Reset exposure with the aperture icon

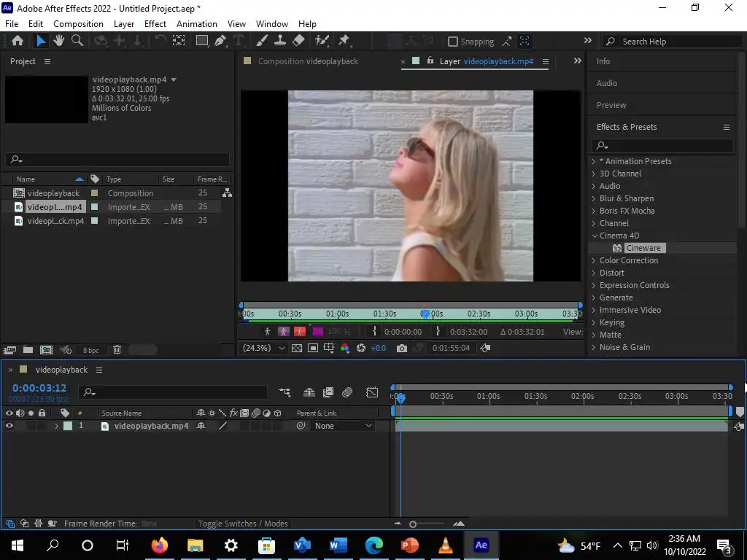click(360, 348)
